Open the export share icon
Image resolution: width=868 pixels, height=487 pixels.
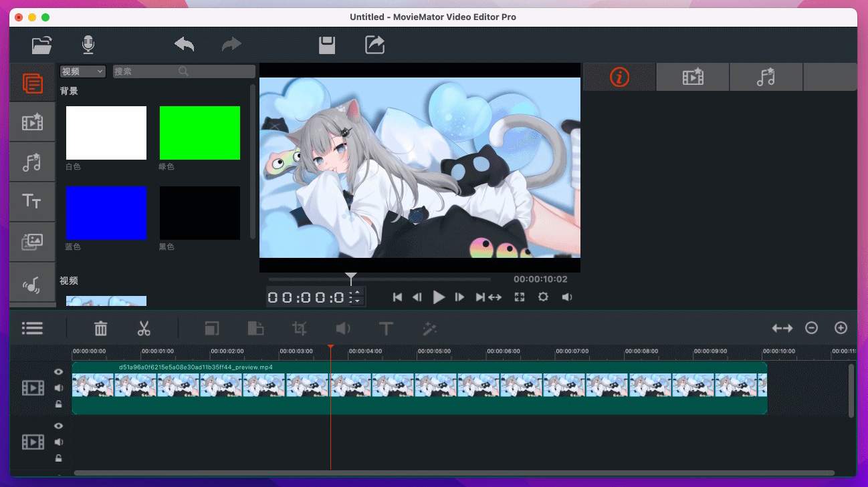[x=374, y=45]
